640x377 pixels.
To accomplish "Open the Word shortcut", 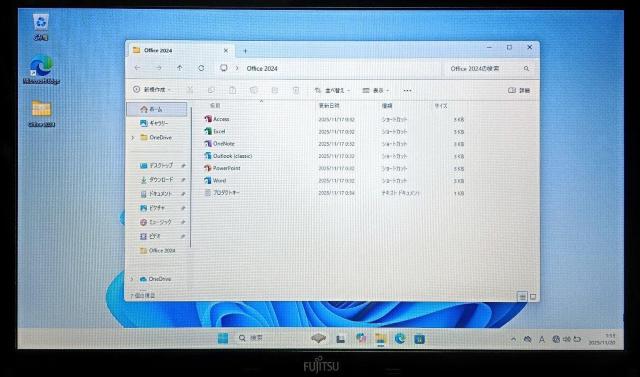I will tap(215, 180).
